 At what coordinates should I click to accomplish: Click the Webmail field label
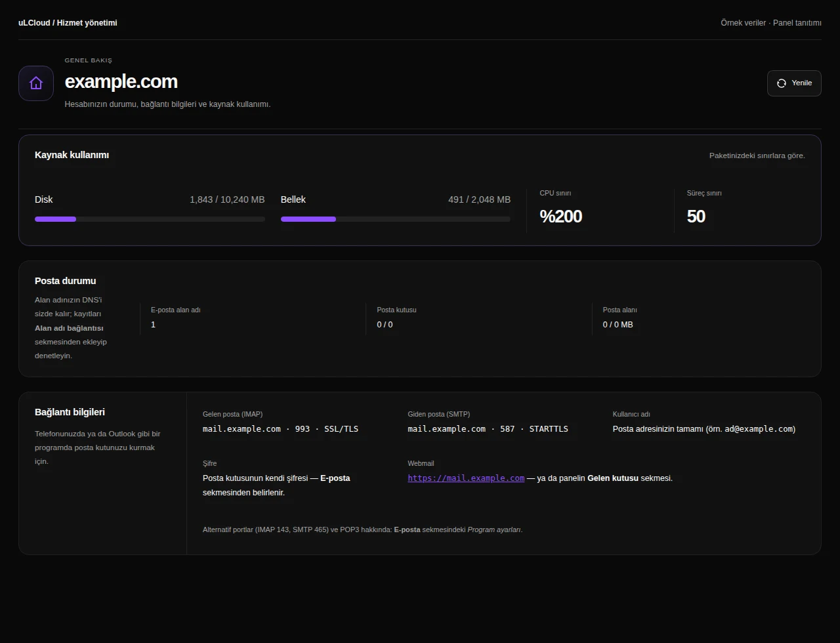click(x=421, y=464)
